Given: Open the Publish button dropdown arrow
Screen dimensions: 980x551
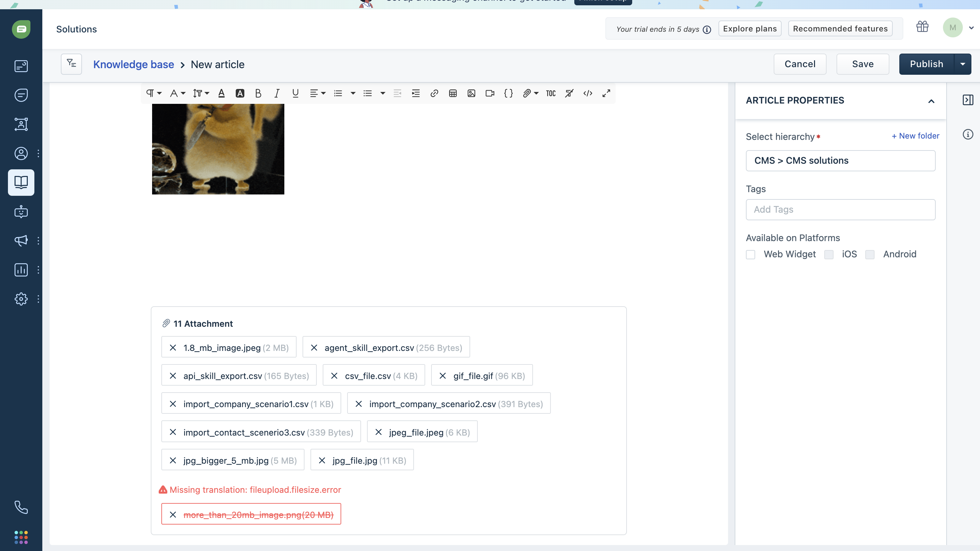Looking at the screenshot, I should point(962,64).
